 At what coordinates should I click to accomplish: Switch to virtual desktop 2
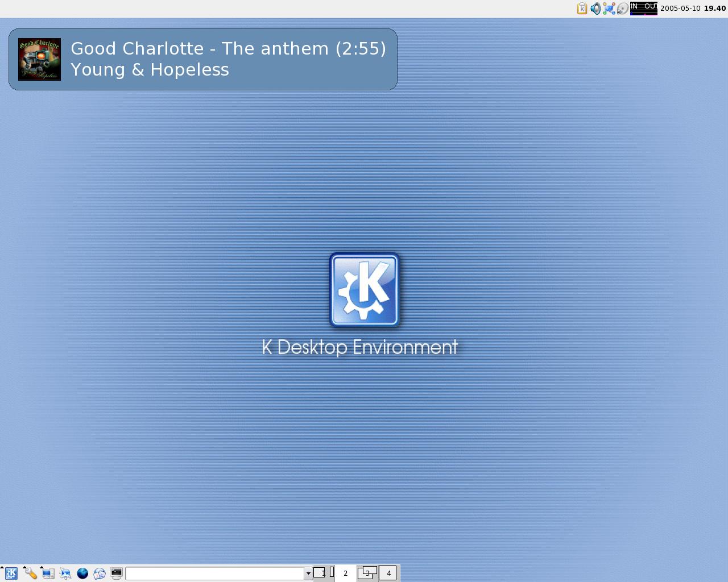tap(345, 573)
